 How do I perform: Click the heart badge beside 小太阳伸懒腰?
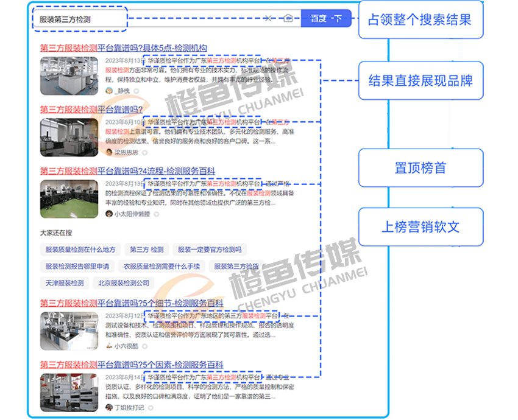click(157, 214)
